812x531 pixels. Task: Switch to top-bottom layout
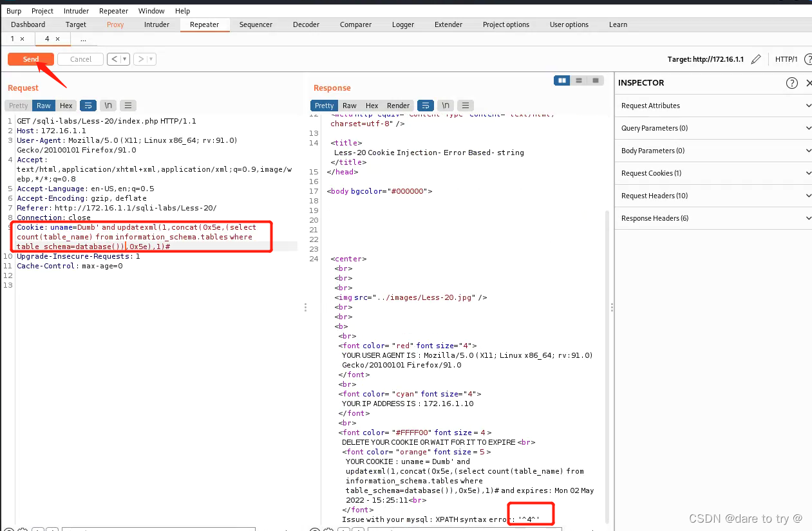click(579, 80)
